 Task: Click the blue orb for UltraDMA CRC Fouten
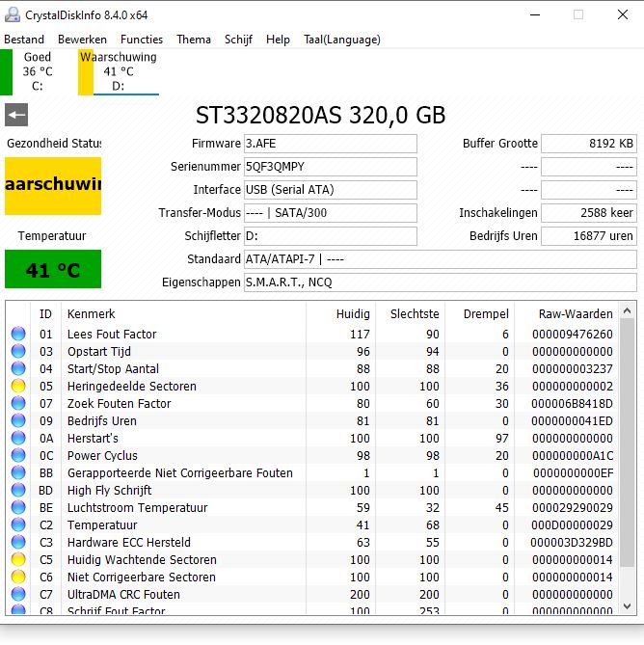click(x=18, y=594)
